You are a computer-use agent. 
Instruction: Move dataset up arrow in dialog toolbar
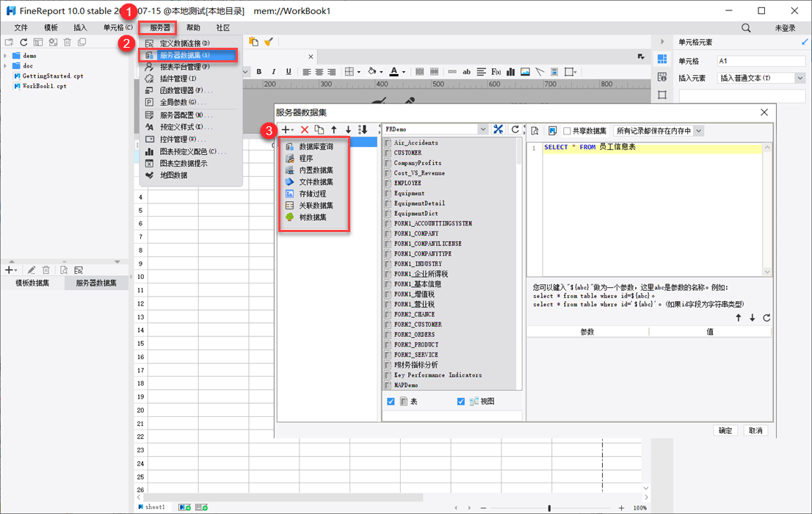[334, 129]
